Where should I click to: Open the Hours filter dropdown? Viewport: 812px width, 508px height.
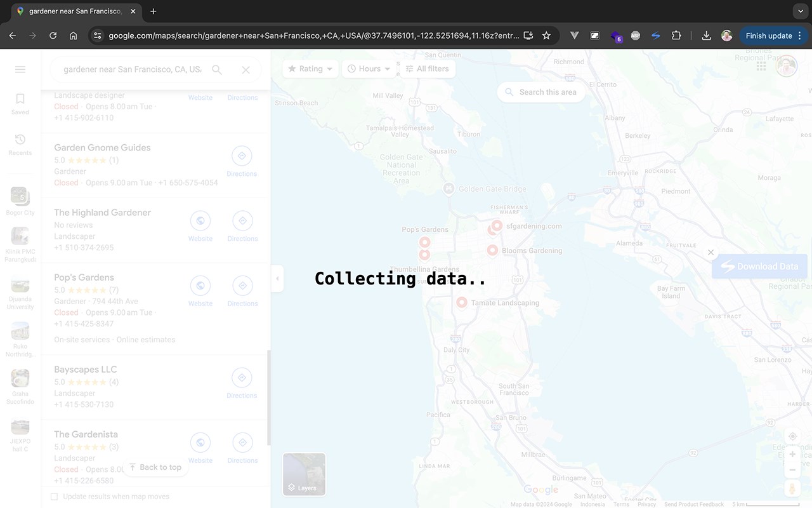[x=369, y=69]
